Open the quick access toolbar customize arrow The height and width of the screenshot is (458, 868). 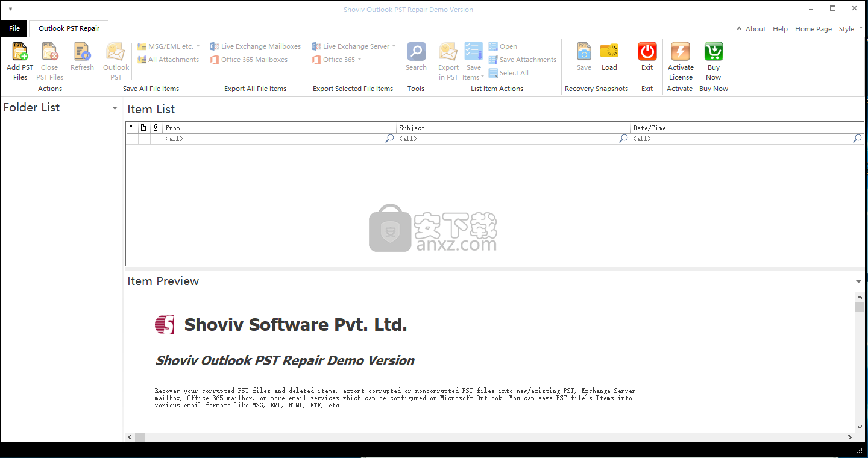10,9
